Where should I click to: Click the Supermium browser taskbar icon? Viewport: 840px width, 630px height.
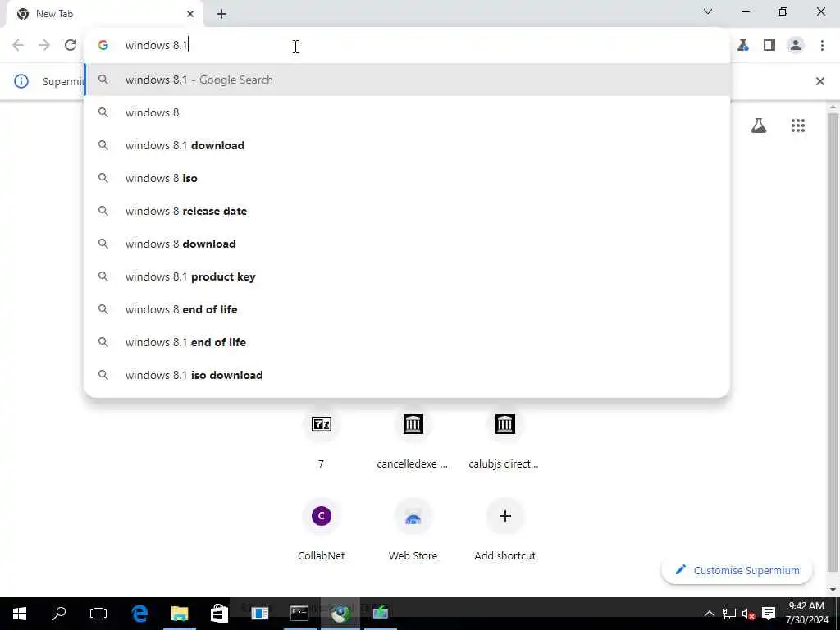[340, 614]
